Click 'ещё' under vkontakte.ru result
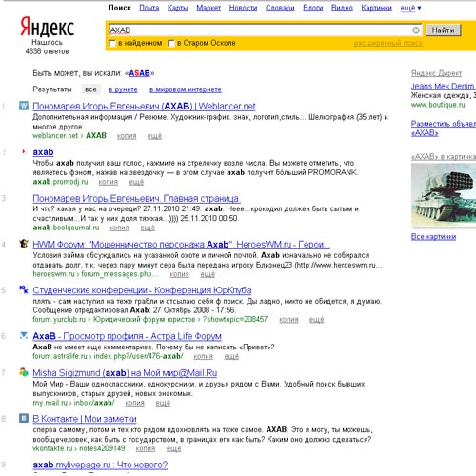Image resolution: width=476 pixels, height=476 pixels. click(174, 448)
